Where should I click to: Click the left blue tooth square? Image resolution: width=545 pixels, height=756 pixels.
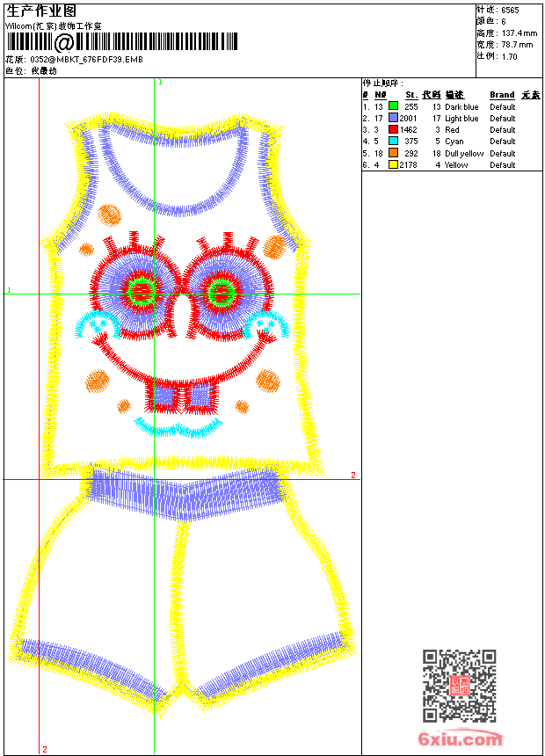coord(163,396)
